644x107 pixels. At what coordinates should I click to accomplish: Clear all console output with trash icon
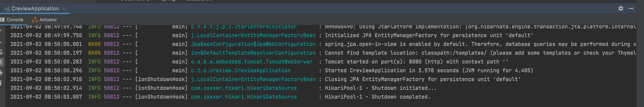1,83
